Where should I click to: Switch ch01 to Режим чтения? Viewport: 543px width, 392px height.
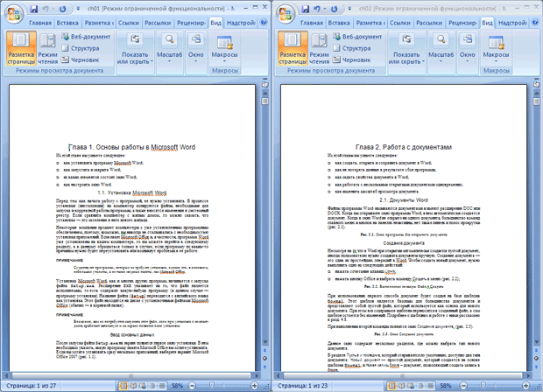(47, 48)
